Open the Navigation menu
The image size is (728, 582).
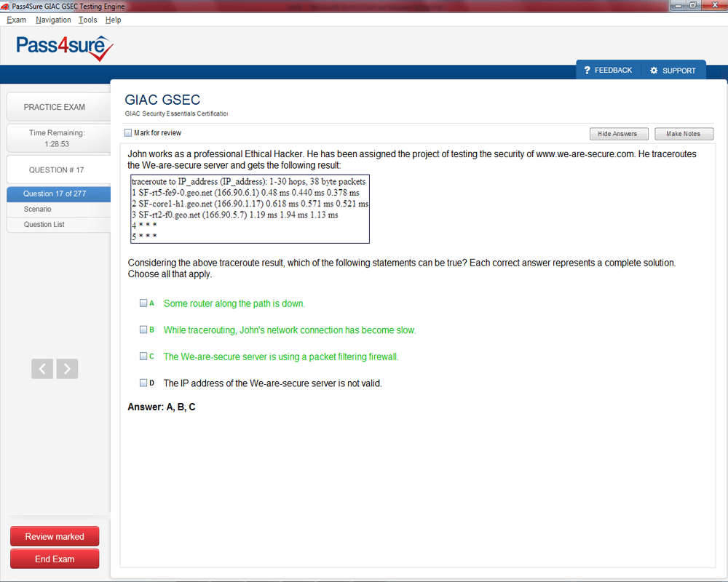[x=53, y=20]
